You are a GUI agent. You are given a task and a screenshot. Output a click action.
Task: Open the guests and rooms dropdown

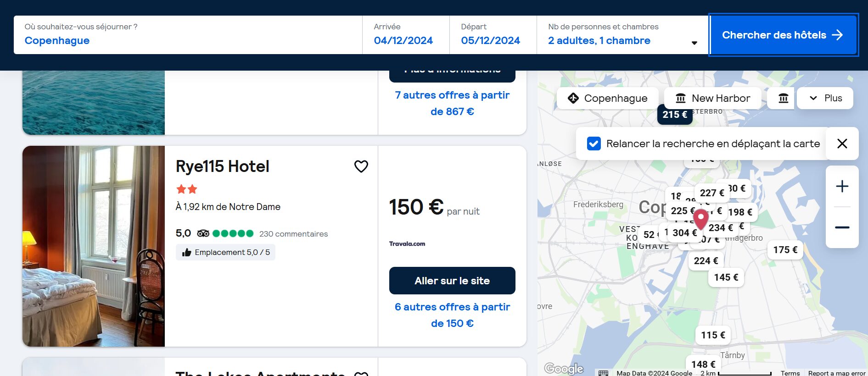click(622, 35)
